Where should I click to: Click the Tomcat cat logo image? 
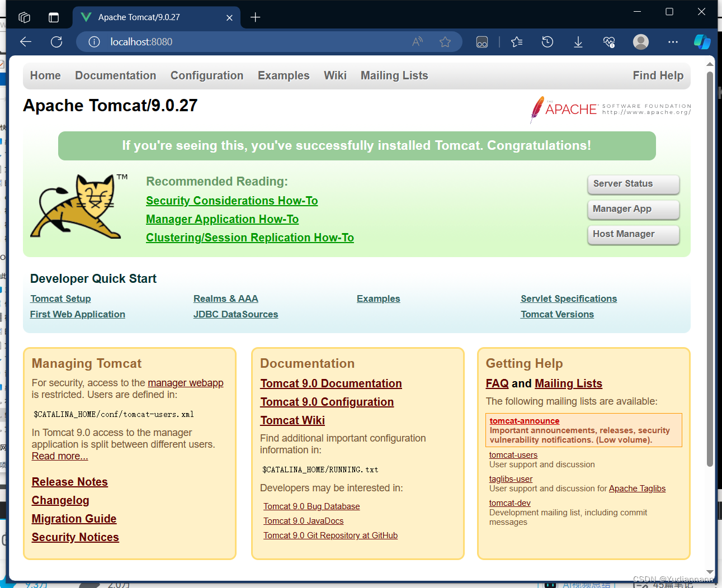79,206
